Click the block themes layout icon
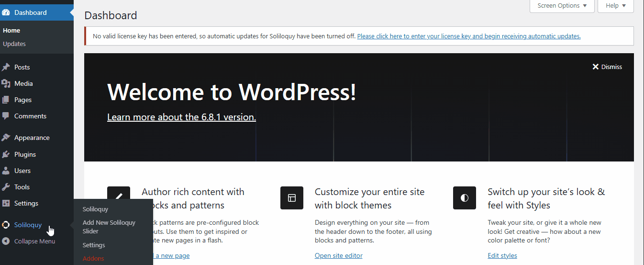Viewport: 644px width, 265px height. [292, 198]
